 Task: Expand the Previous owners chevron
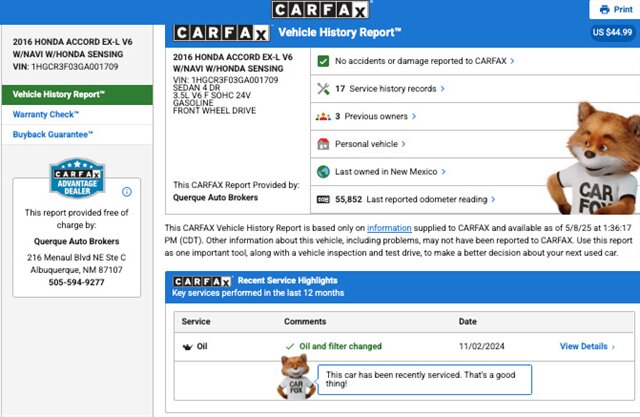click(x=414, y=116)
